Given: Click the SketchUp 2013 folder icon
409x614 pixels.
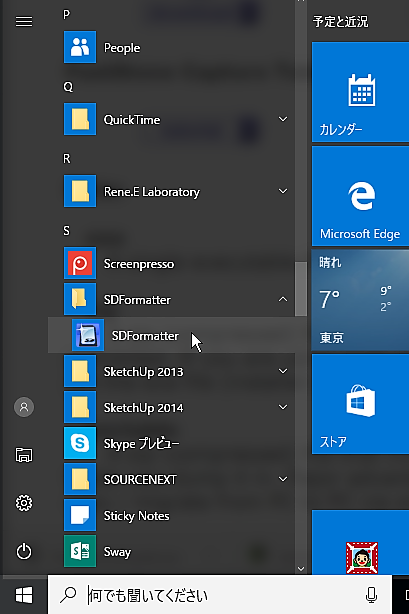Looking at the screenshot, I should (80, 372).
